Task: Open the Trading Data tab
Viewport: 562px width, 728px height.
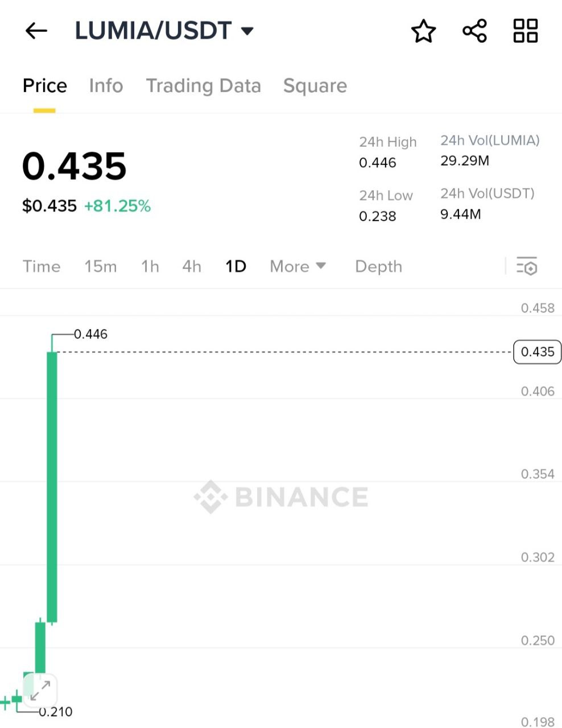Action: [203, 86]
